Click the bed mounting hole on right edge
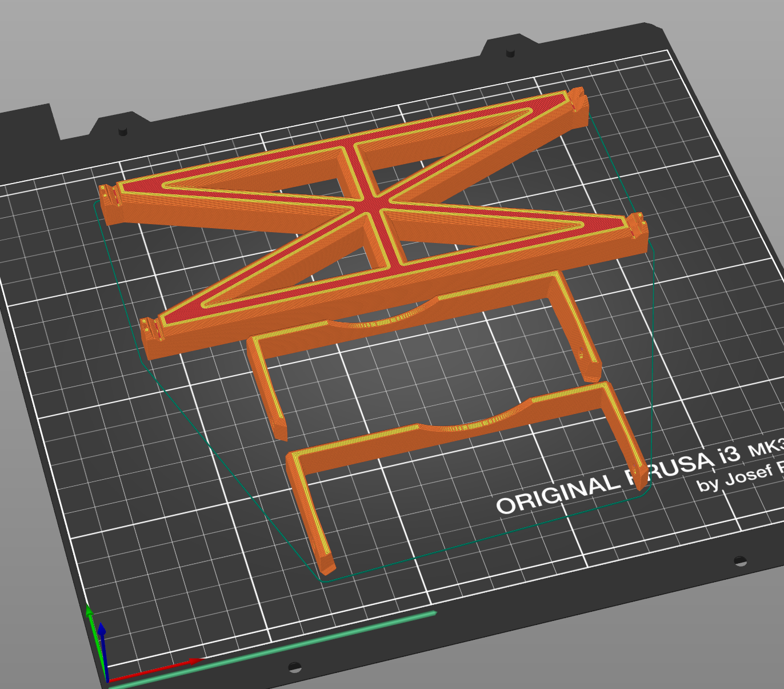The image size is (784, 689). pyautogui.click(x=740, y=561)
